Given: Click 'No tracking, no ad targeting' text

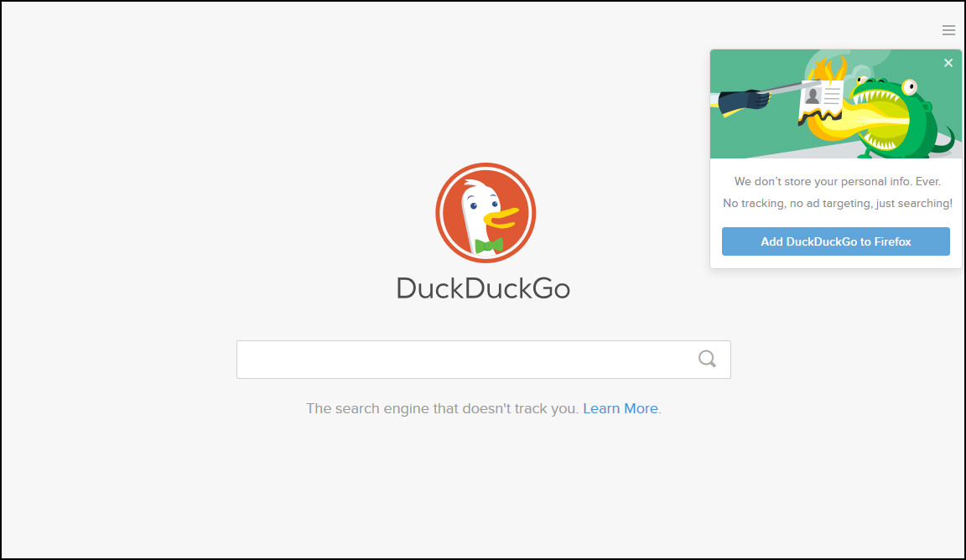Looking at the screenshot, I should 797,204.
